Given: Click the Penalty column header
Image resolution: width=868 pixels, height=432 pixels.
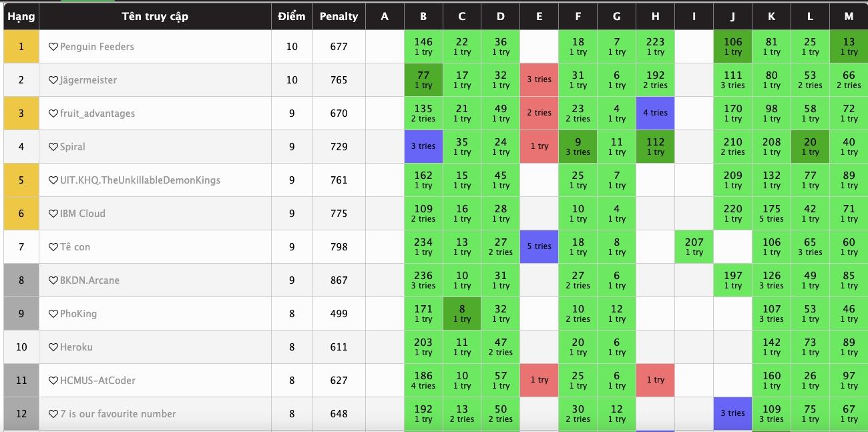Looking at the screenshot, I should coord(339,16).
